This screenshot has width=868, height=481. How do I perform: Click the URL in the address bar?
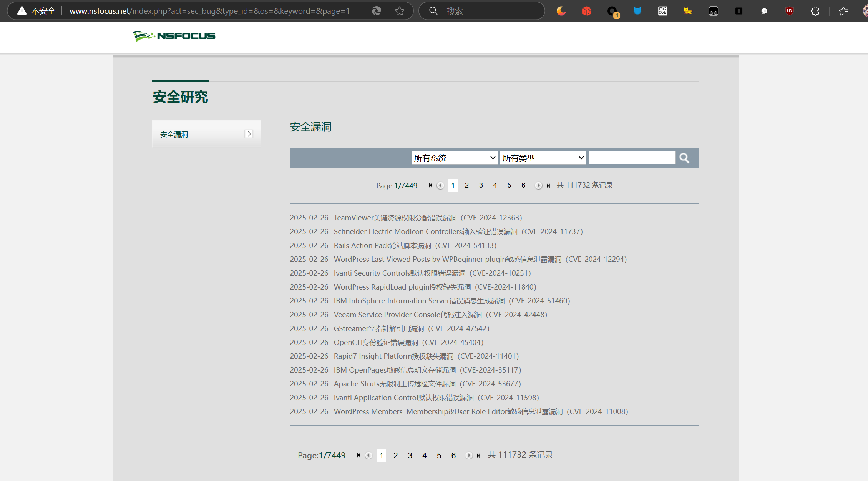tap(210, 11)
